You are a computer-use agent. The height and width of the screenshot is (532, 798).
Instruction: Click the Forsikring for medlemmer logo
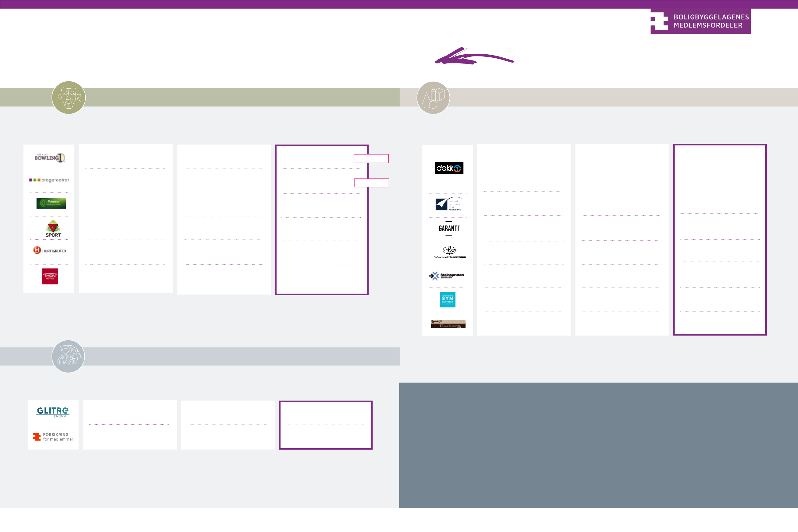53,437
